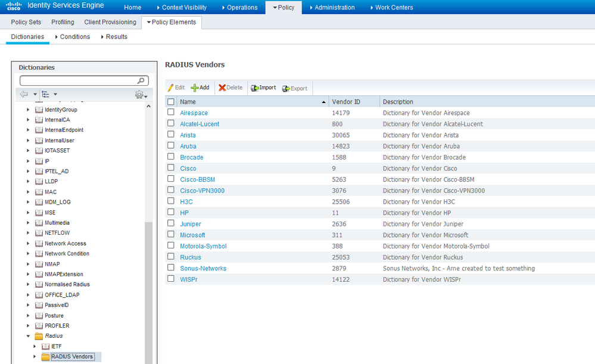
Task: Open the dropdown arrow beside the back arrow
Action: tap(35, 94)
